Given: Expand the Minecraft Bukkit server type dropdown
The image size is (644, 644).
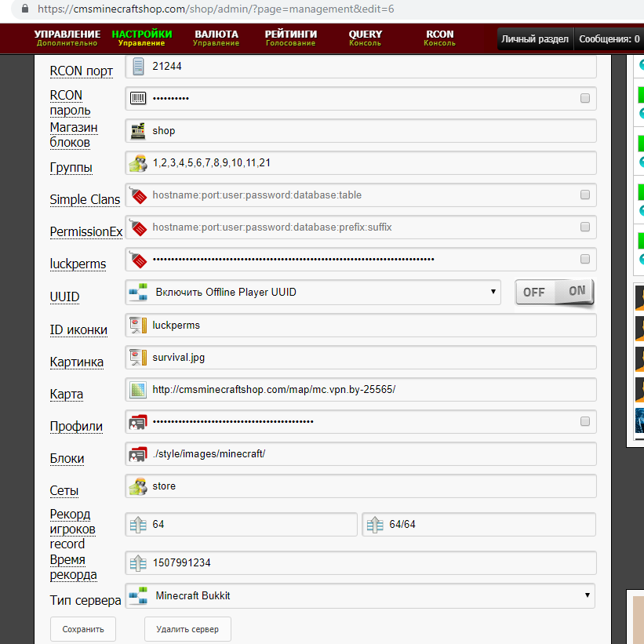Looking at the screenshot, I should (x=360, y=595).
